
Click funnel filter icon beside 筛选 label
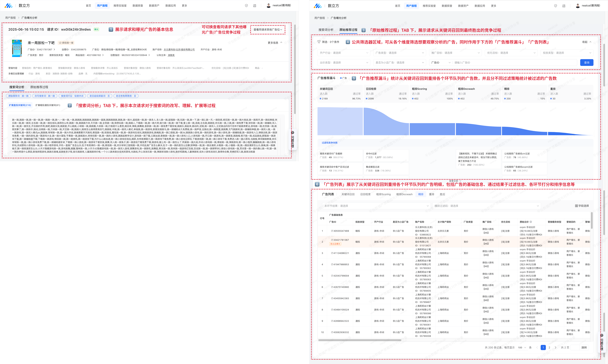pyautogui.click(x=319, y=42)
